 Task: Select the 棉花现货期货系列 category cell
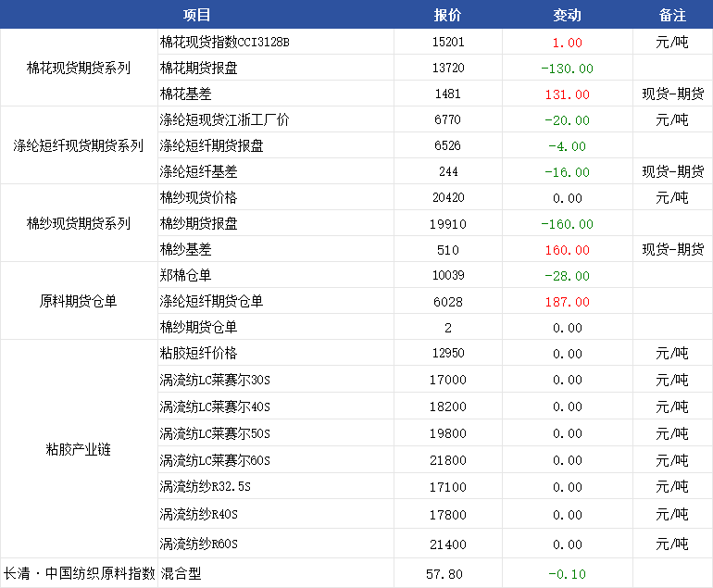[x=79, y=68]
